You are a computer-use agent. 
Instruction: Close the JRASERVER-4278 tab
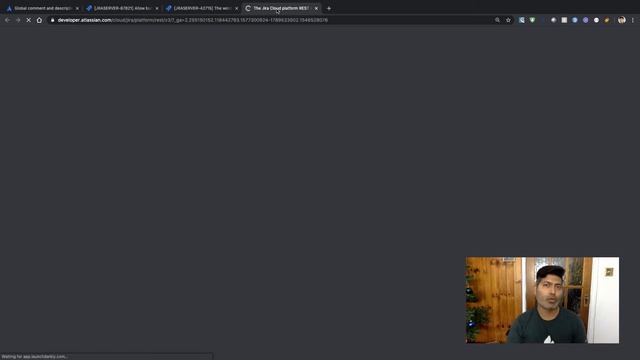(x=236, y=8)
